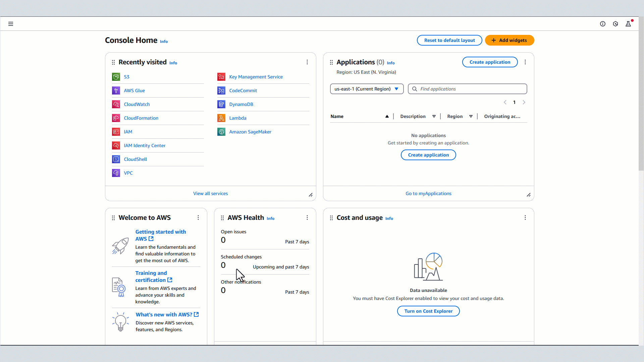Click Reset to default layout button
The height and width of the screenshot is (362, 644).
tap(449, 40)
